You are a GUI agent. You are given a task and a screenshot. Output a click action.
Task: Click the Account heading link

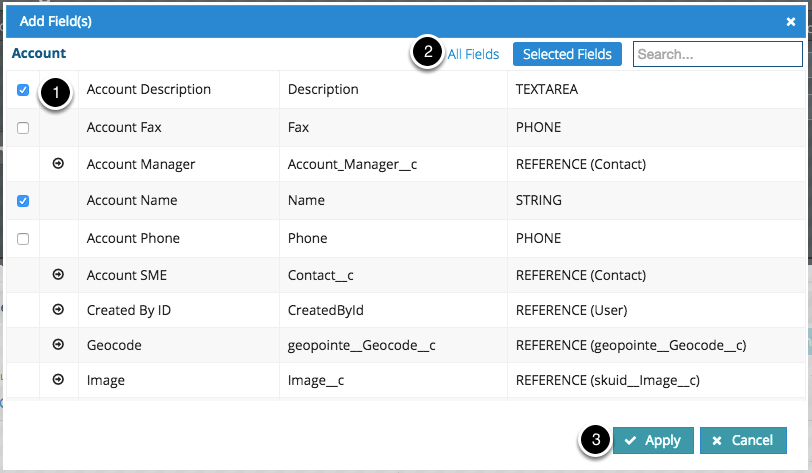39,53
